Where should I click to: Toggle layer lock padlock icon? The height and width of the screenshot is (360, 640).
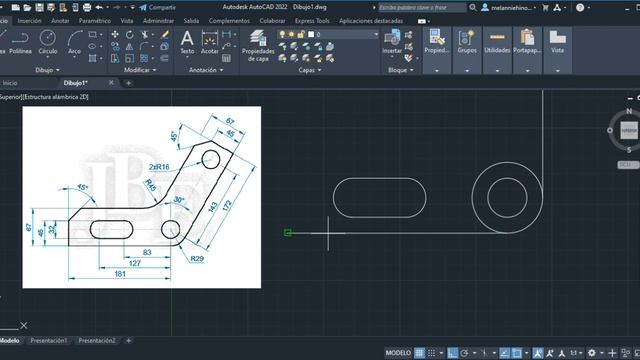(301, 34)
